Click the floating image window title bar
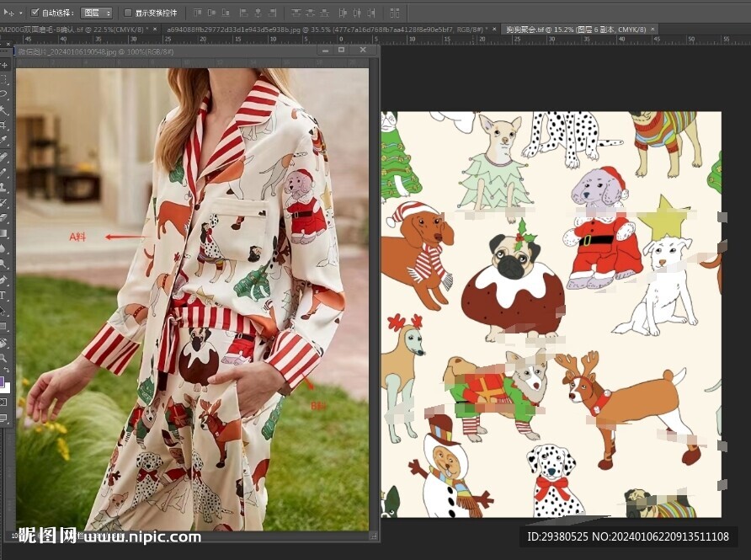 click(168, 51)
